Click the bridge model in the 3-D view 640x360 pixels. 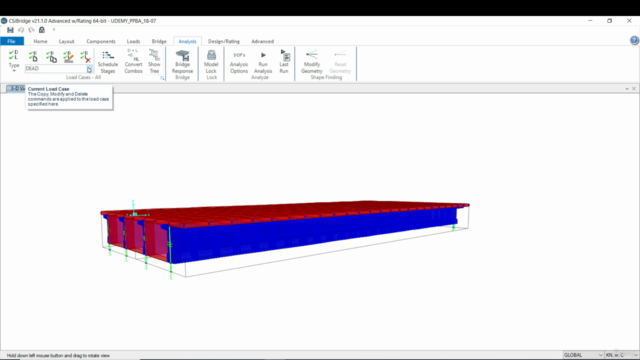[284, 233]
